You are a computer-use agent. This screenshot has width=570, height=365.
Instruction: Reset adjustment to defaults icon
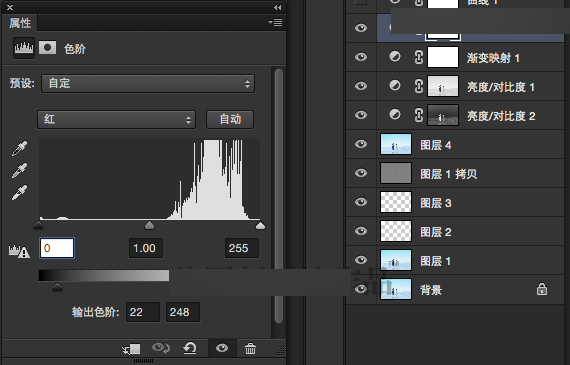point(190,348)
